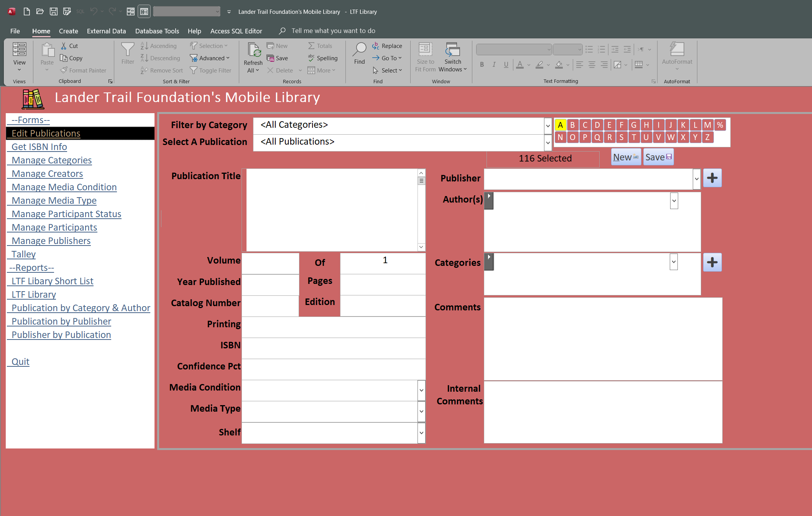Toggle the letter A filter button
812x516 pixels.
coord(560,125)
